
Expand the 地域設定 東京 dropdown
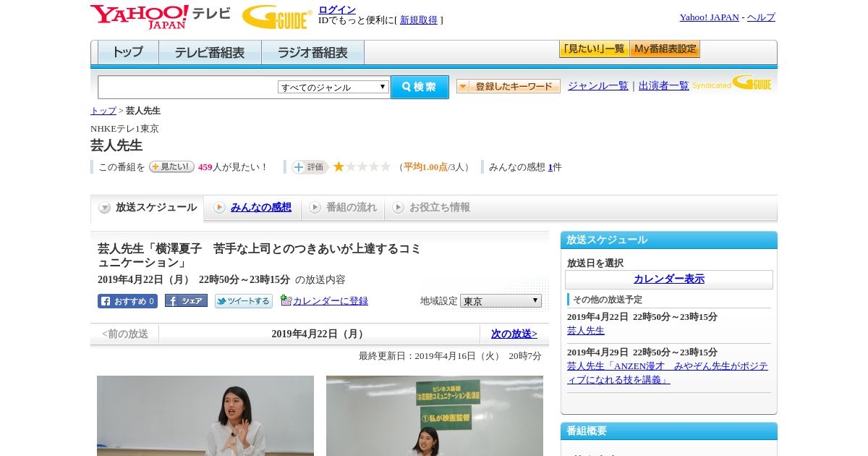coord(501,300)
